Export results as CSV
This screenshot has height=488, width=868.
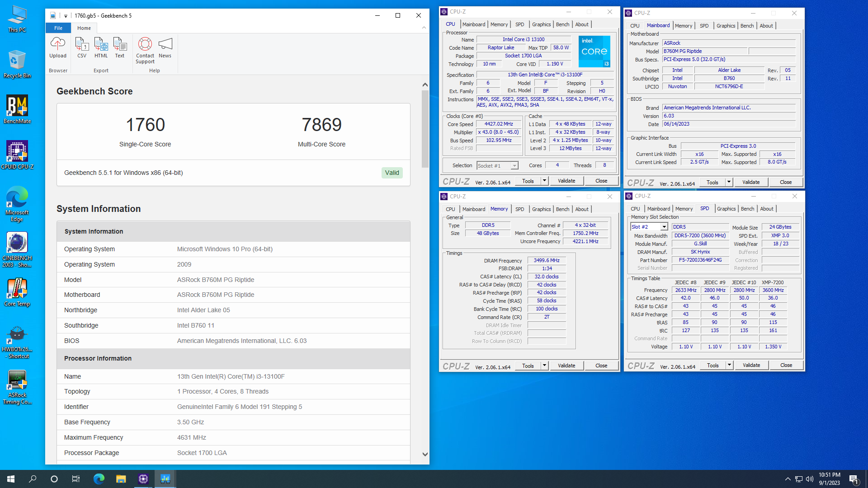tap(82, 48)
